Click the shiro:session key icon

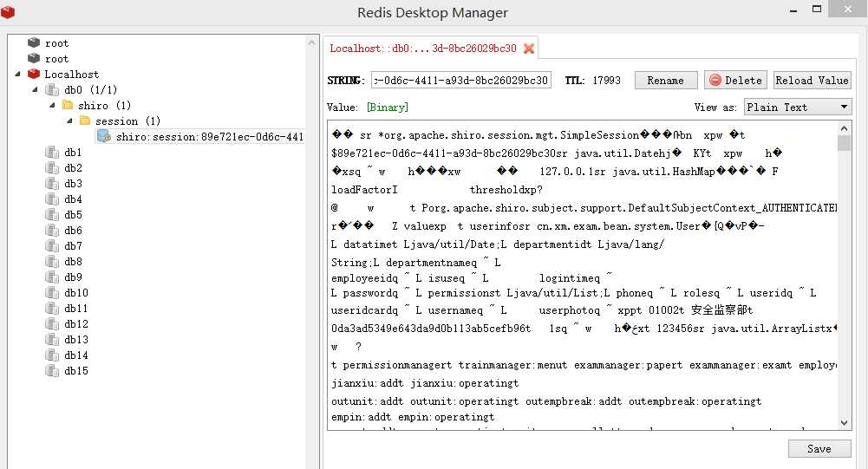tap(103, 136)
